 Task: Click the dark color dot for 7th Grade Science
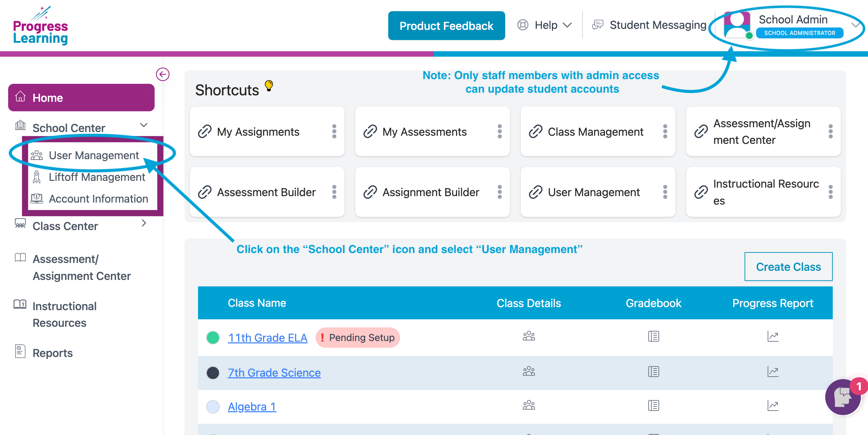[213, 373]
